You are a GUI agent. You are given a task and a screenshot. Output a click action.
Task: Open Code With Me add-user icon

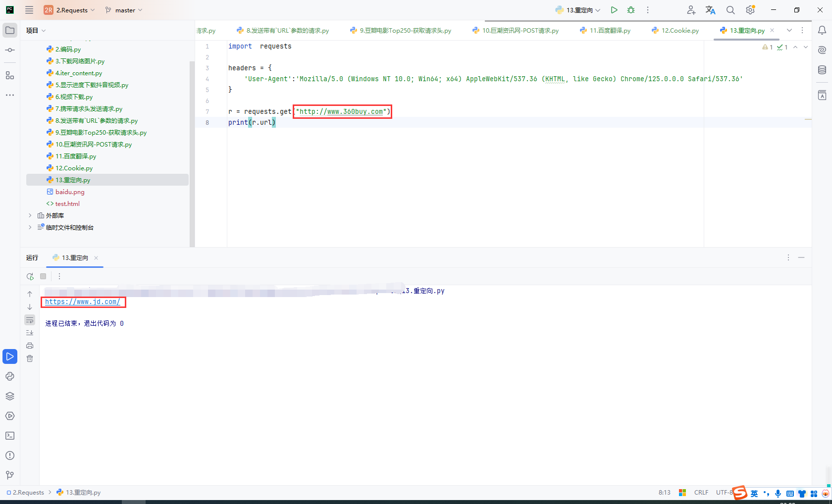691,10
